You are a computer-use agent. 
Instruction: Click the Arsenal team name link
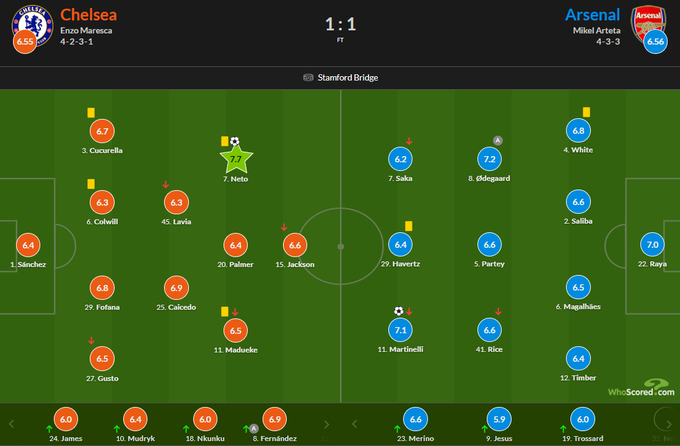592,14
